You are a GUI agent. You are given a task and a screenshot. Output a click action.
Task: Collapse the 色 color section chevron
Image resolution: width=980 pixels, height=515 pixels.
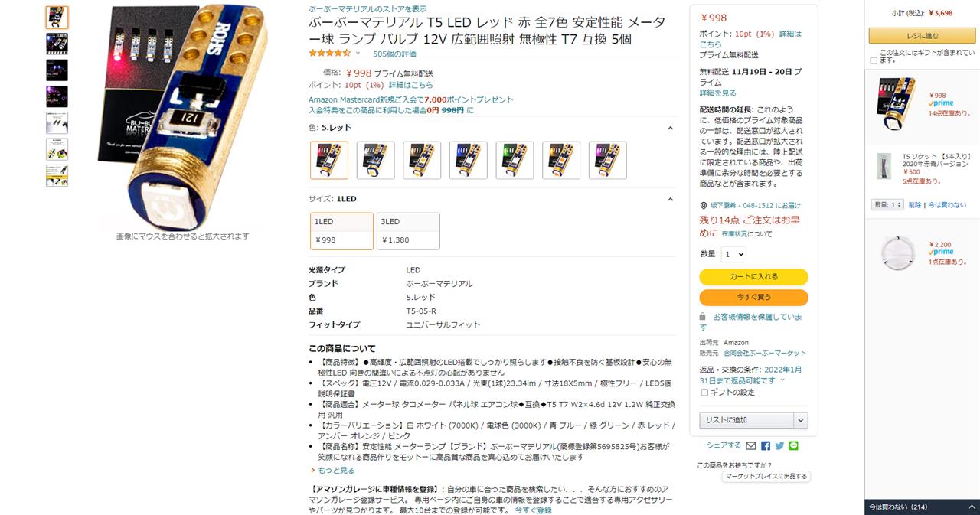[670, 129]
